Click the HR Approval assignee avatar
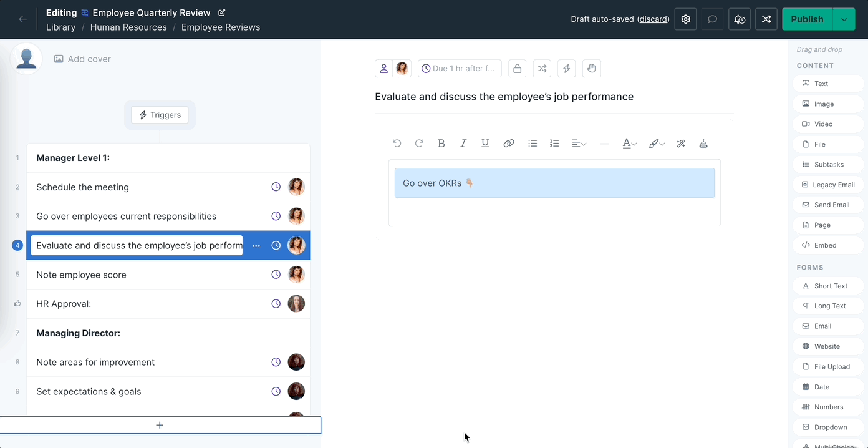 click(x=296, y=304)
